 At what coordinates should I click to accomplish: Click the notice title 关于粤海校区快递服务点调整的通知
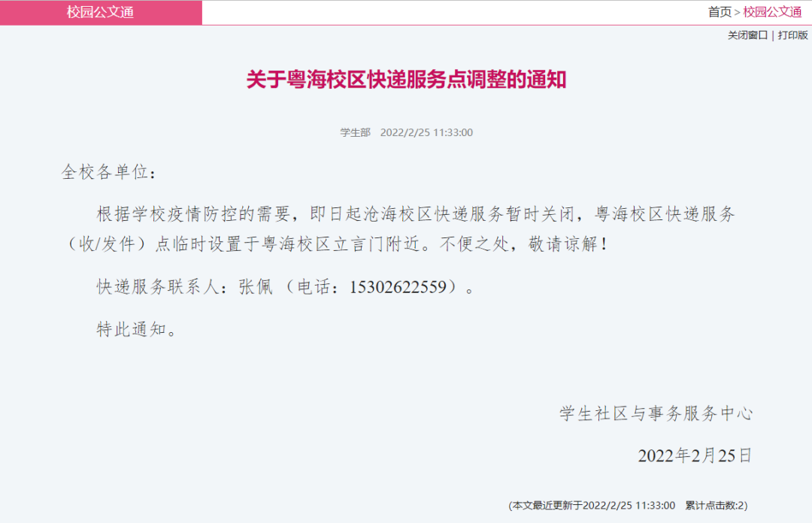click(x=406, y=80)
